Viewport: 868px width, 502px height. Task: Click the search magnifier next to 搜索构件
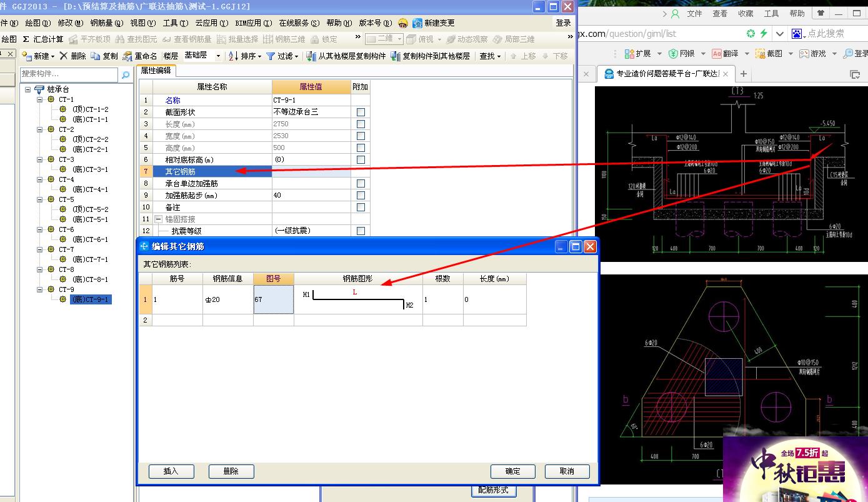(126, 74)
